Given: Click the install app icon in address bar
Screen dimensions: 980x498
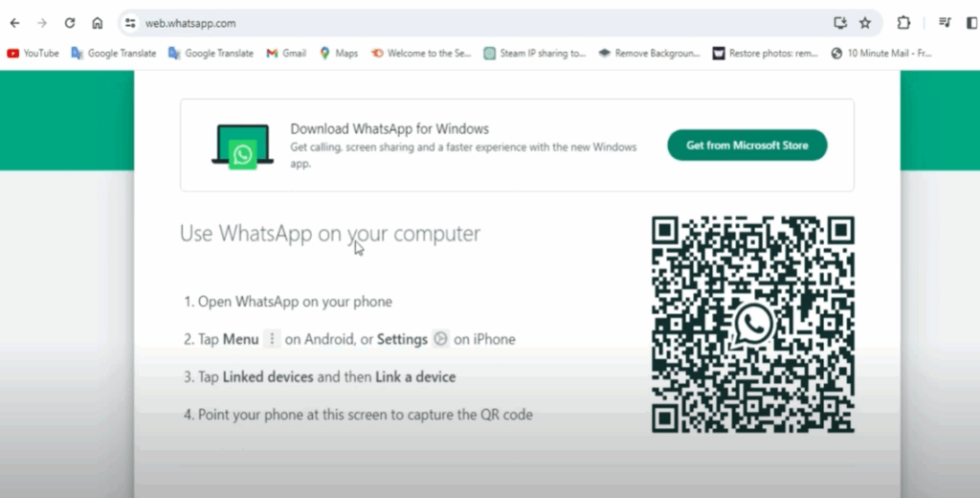Looking at the screenshot, I should [840, 23].
